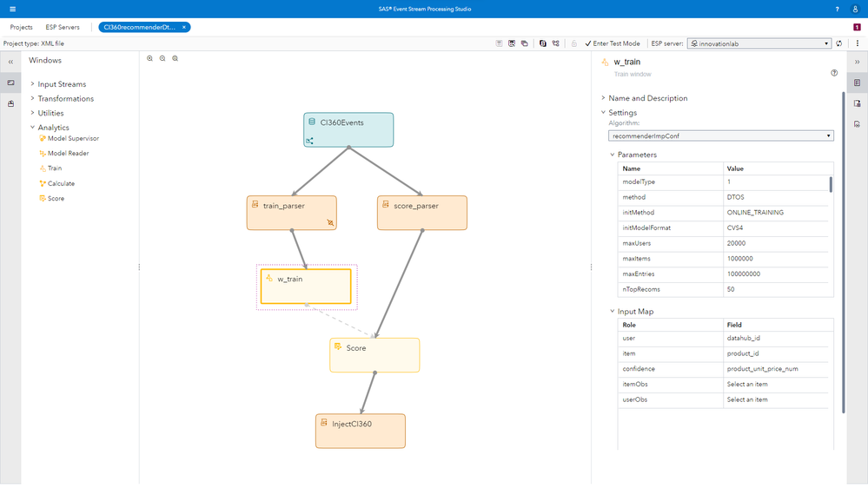The image size is (868, 488).
Task: Click the auto-layout flow toolbar icon
Action: coord(556,43)
